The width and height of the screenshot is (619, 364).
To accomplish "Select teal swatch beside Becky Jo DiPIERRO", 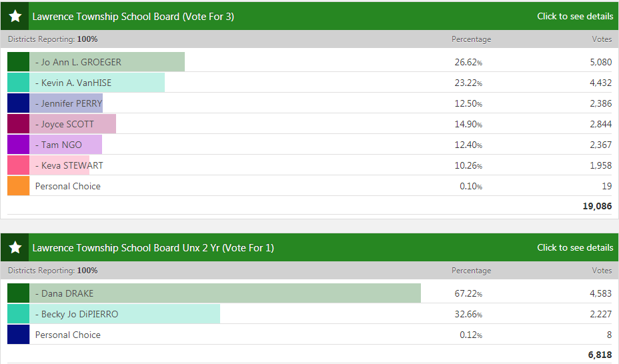I will [18, 314].
